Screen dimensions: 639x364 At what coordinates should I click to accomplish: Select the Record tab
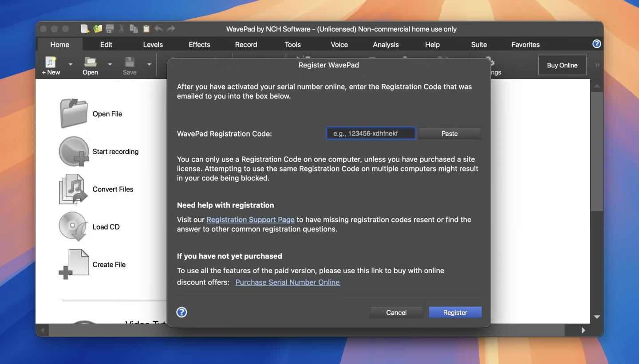point(246,44)
